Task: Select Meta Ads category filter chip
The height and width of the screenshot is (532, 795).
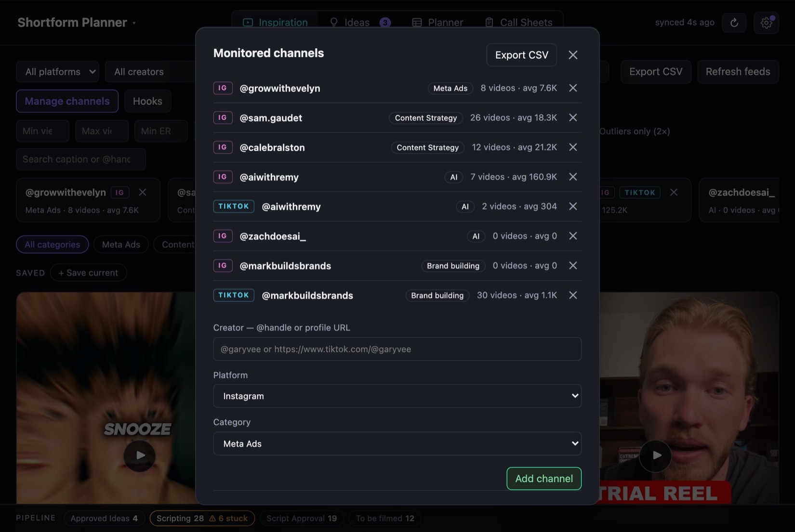Action: [121, 245]
